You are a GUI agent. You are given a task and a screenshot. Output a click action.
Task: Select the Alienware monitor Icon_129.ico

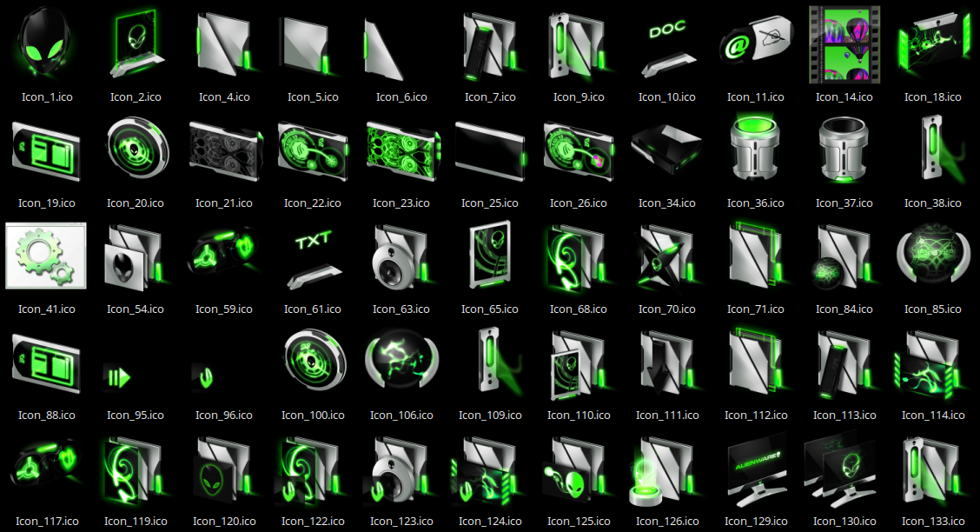pos(755,469)
